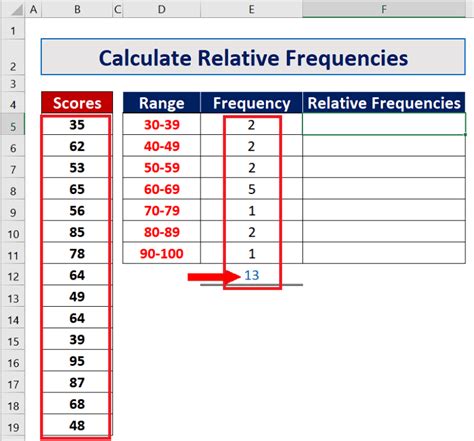Click Relative Frequencies cell for 50-59
The width and height of the screenshot is (474, 441).
click(384, 167)
